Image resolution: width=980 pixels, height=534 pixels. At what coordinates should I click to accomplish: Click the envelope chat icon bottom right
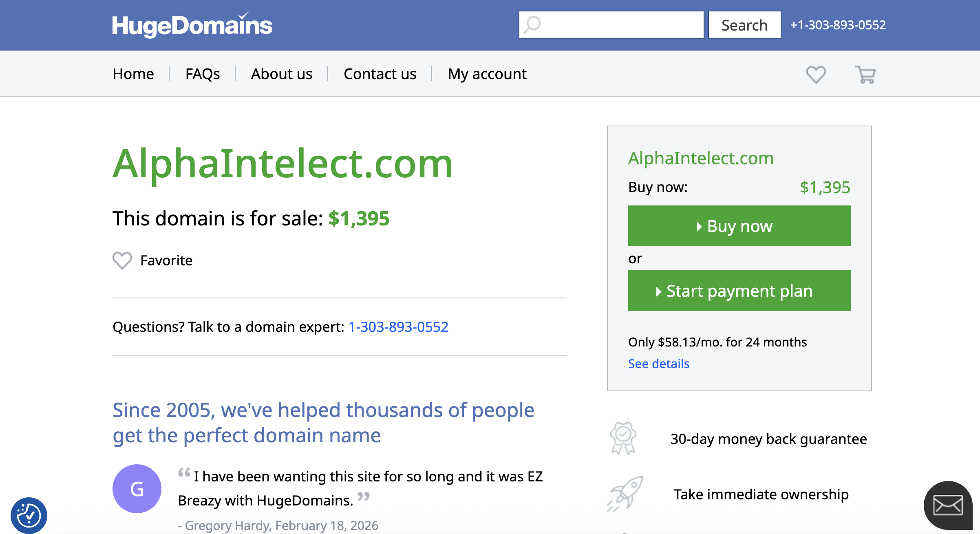click(x=947, y=505)
